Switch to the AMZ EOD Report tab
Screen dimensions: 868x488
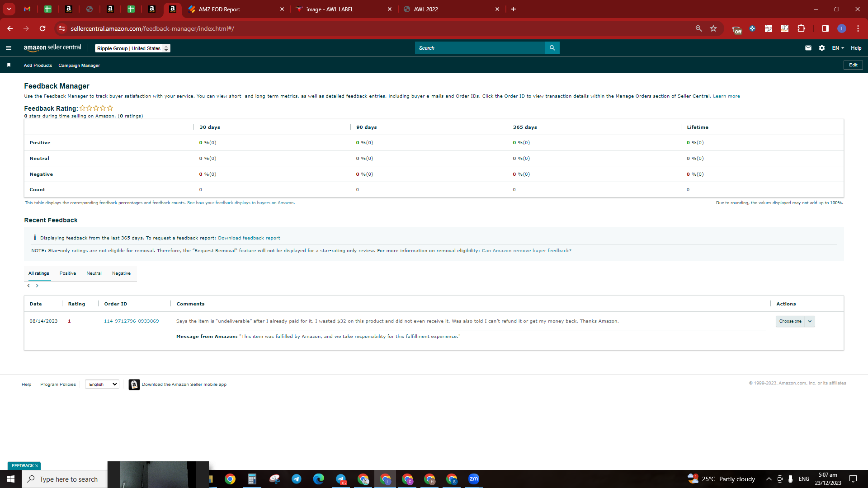pos(236,9)
